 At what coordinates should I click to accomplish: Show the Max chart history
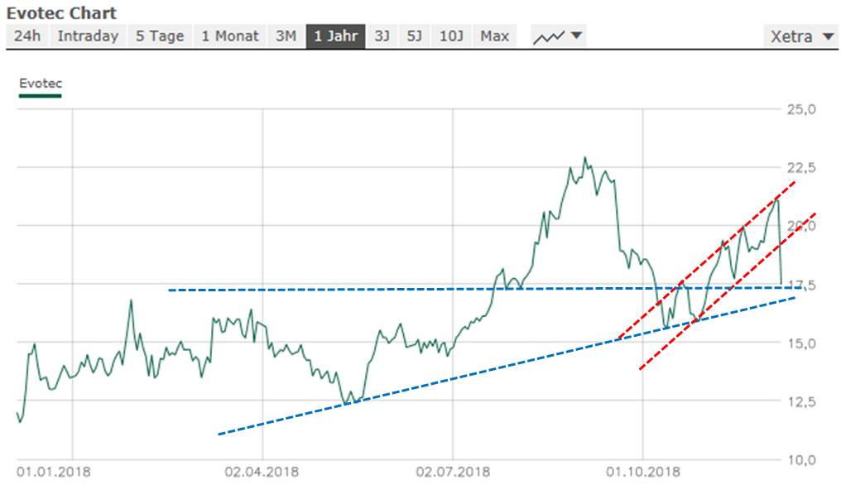[493, 36]
